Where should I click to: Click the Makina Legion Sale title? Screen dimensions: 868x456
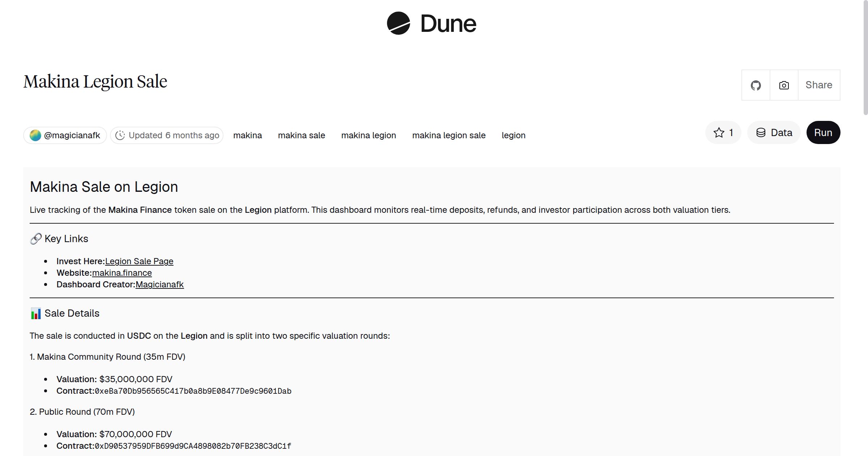[x=95, y=82]
